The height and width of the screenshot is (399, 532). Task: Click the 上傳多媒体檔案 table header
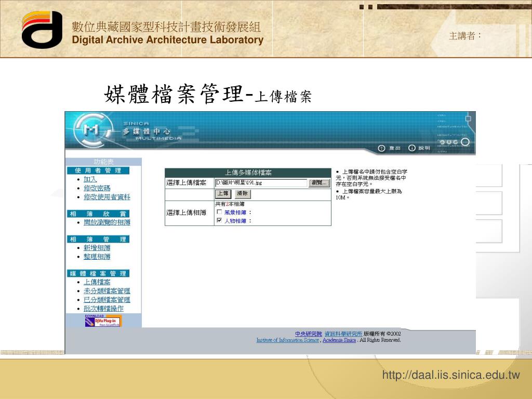click(248, 172)
